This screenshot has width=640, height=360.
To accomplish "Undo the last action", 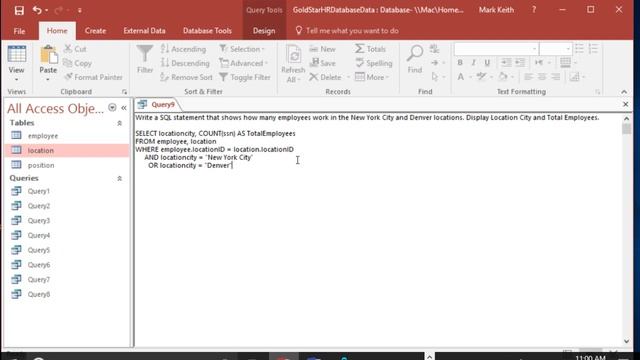I will pos(37,10).
